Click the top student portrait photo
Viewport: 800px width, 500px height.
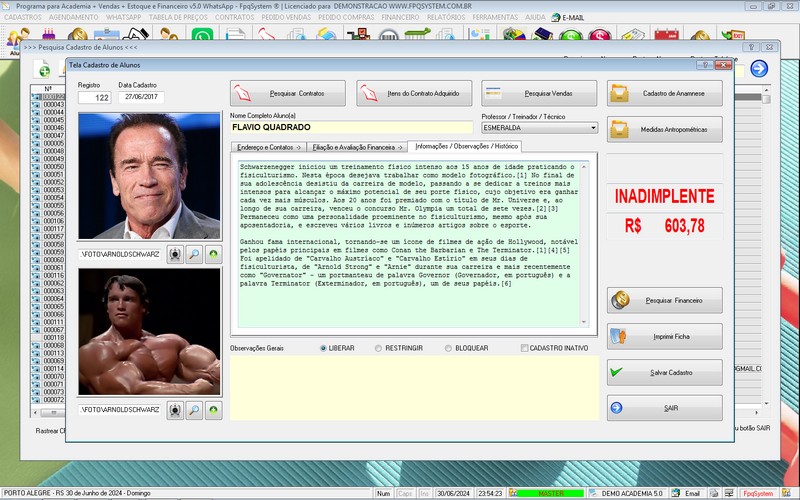click(x=149, y=176)
